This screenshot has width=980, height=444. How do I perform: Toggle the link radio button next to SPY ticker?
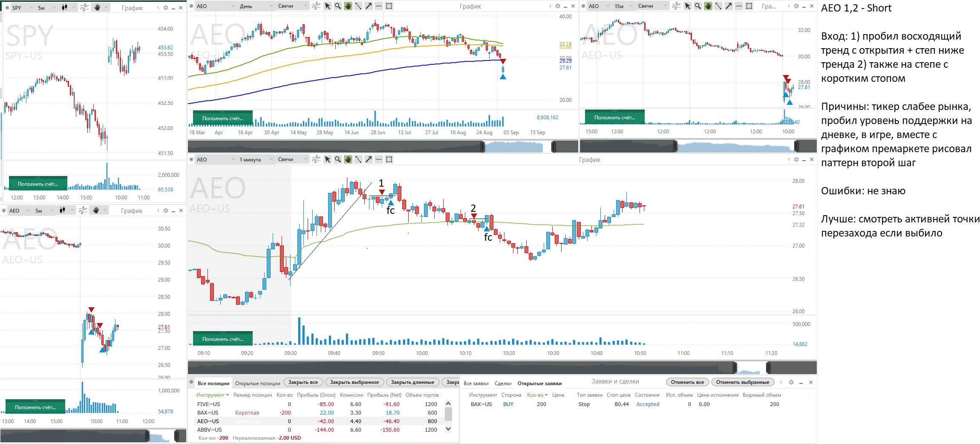coord(7,8)
